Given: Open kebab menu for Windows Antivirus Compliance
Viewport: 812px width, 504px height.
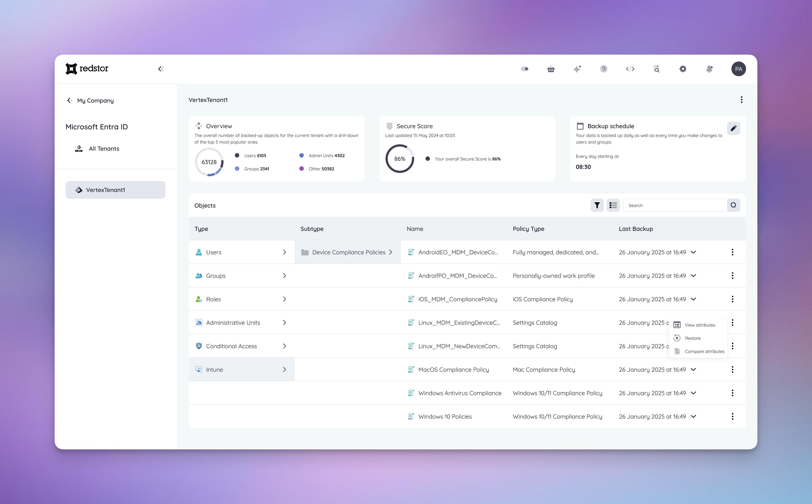Looking at the screenshot, I should [732, 393].
